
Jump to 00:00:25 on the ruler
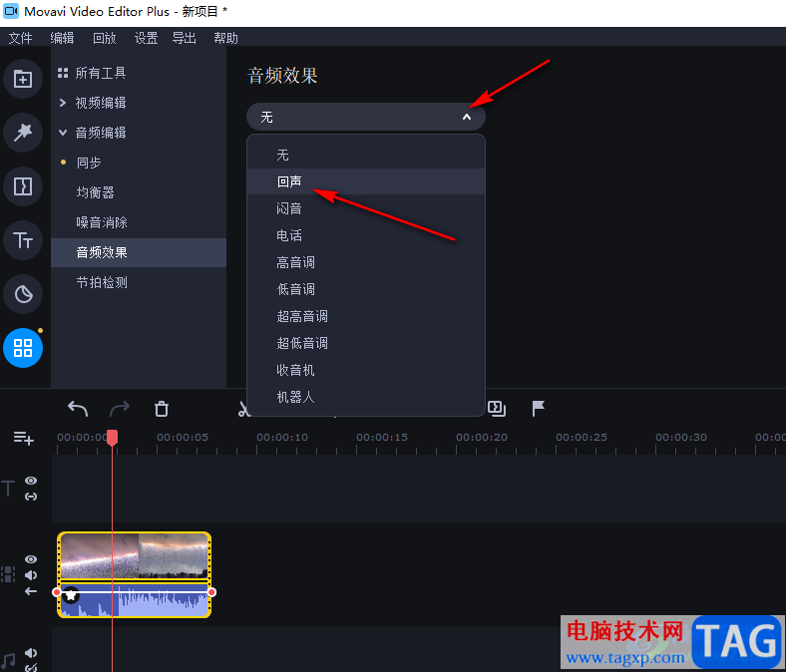tap(581, 438)
